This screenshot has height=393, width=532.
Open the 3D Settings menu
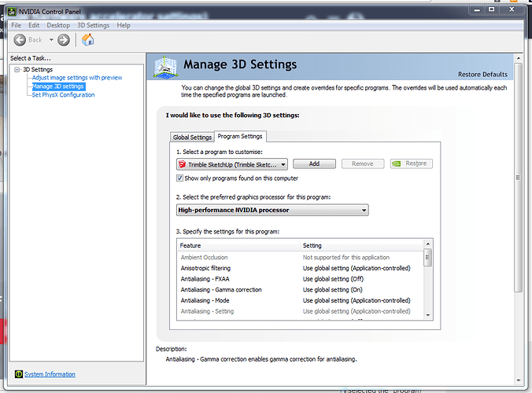[94, 25]
